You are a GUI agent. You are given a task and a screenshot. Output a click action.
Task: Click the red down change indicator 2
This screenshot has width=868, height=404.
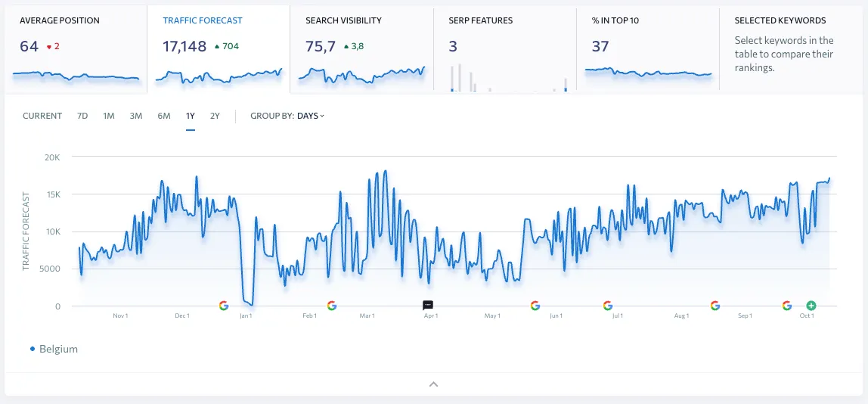pos(53,47)
